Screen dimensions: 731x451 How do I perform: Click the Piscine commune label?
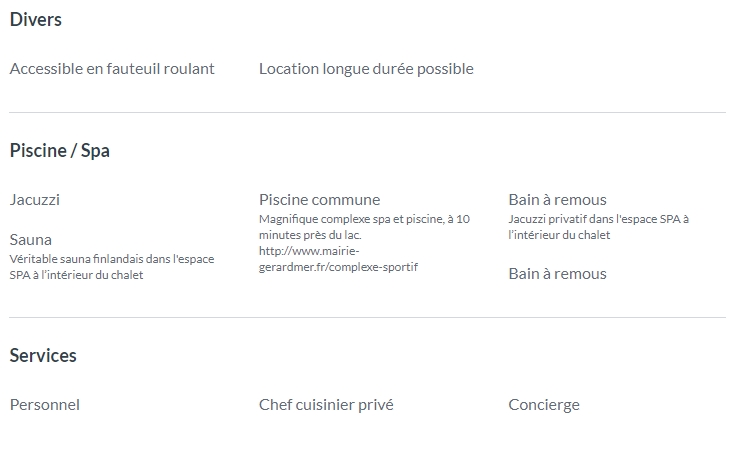click(x=319, y=200)
